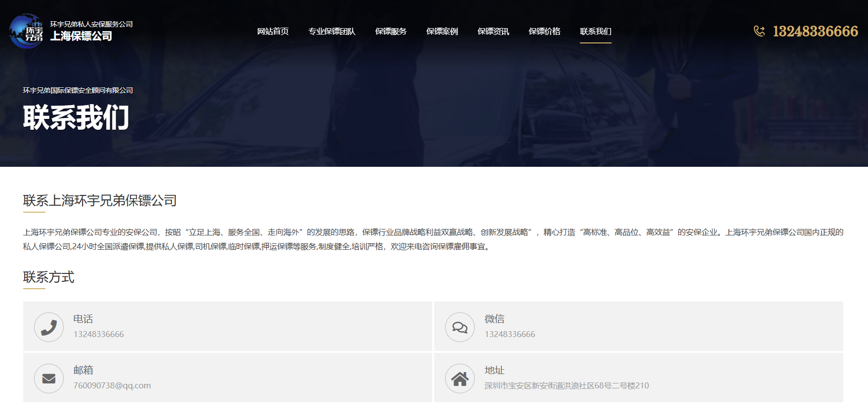This screenshot has height=417, width=868.
Task: Select 保镖服务 in the navigation bar
Action: (x=391, y=32)
